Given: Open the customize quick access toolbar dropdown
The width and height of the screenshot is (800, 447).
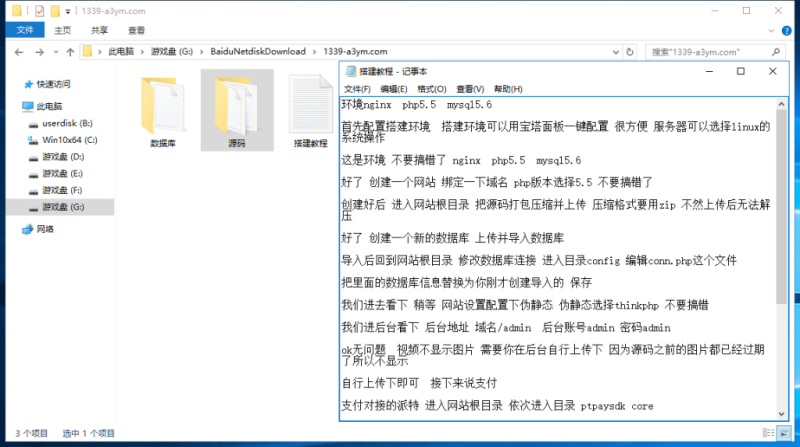Looking at the screenshot, I should tap(67, 11).
